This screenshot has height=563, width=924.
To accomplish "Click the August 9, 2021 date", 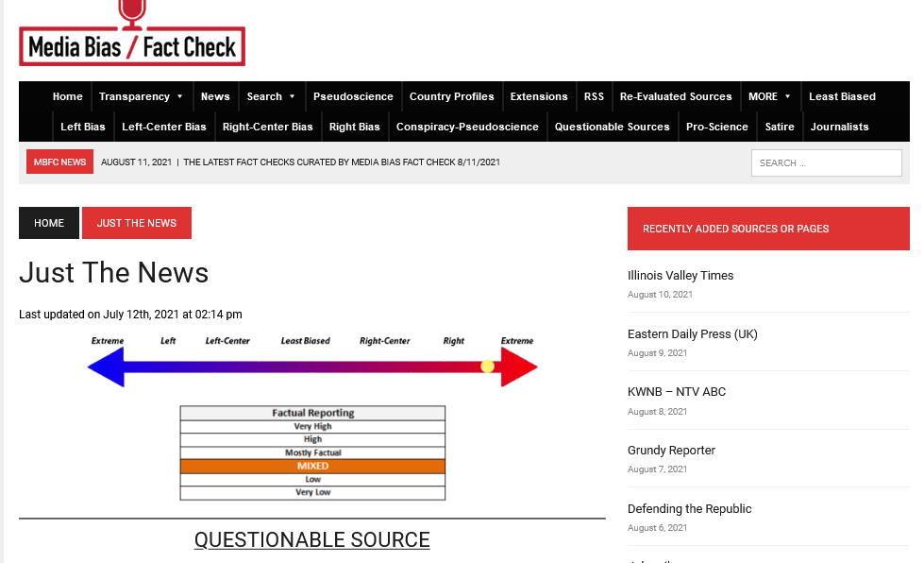I will [657, 353].
